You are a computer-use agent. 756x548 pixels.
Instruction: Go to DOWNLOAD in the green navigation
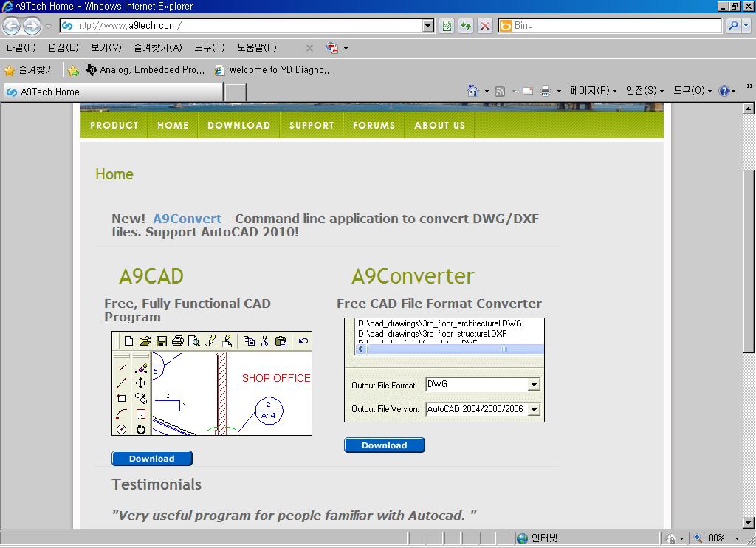[238, 125]
